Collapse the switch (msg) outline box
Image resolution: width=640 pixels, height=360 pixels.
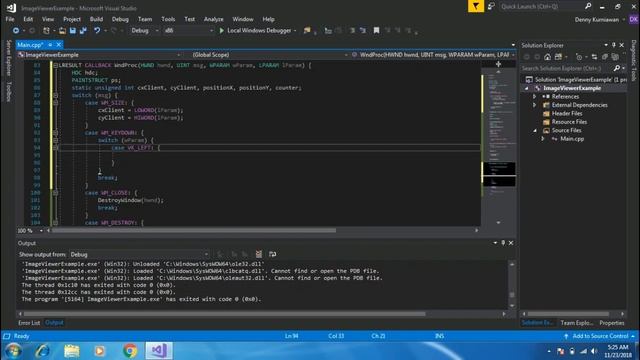tap(56, 95)
